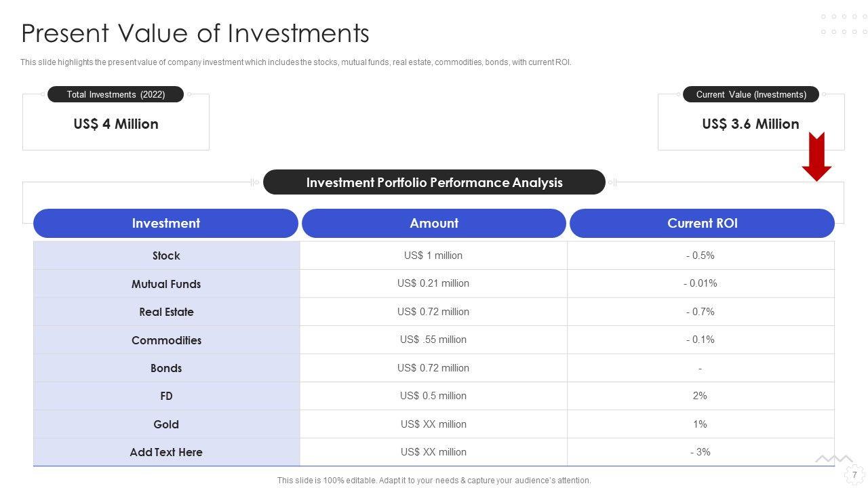
Task: Select the Investment Portfolio Performance Analysis banner
Action: 434,182
